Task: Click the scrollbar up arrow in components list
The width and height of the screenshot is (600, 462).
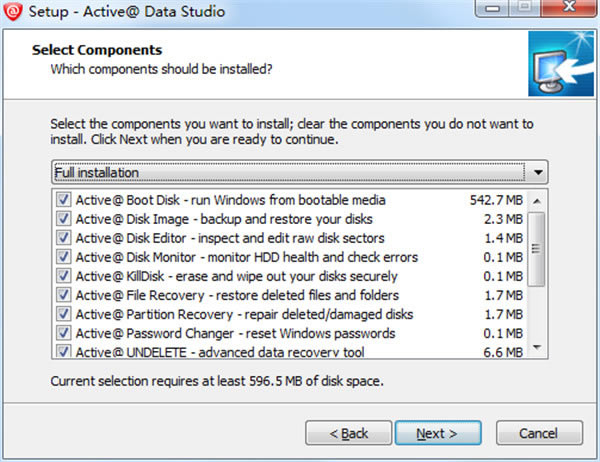Action: 536,201
